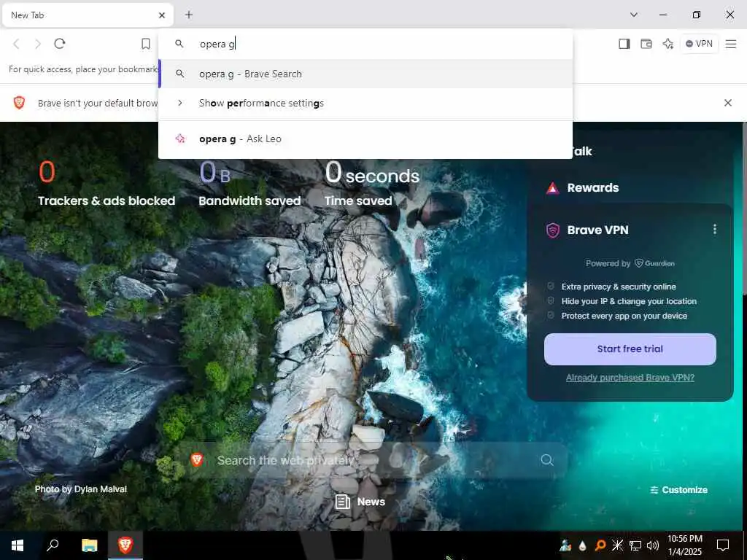Choose 'opera g - Brave Search' suggestion
Viewport: 747px width, 560px height.
365,74
